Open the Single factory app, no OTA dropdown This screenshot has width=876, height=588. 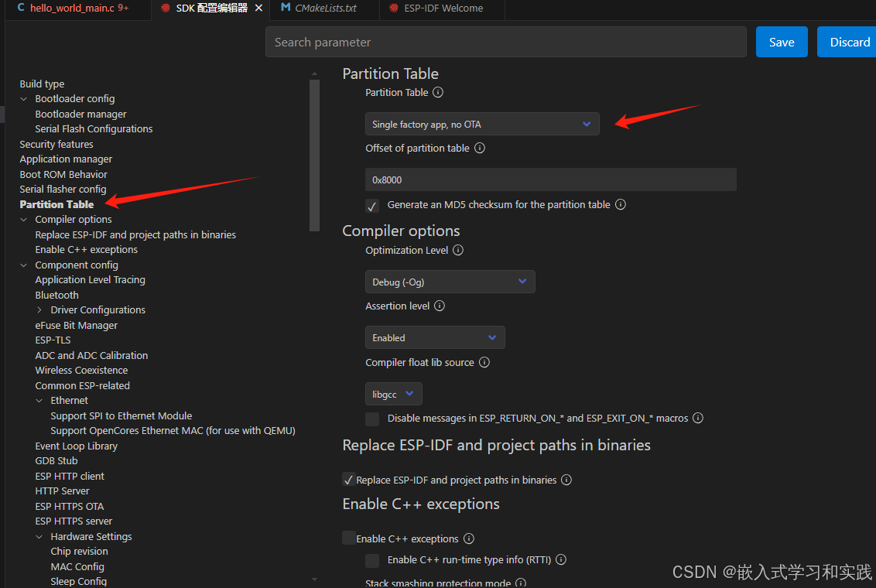pyautogui.click(x=482, y=124)
